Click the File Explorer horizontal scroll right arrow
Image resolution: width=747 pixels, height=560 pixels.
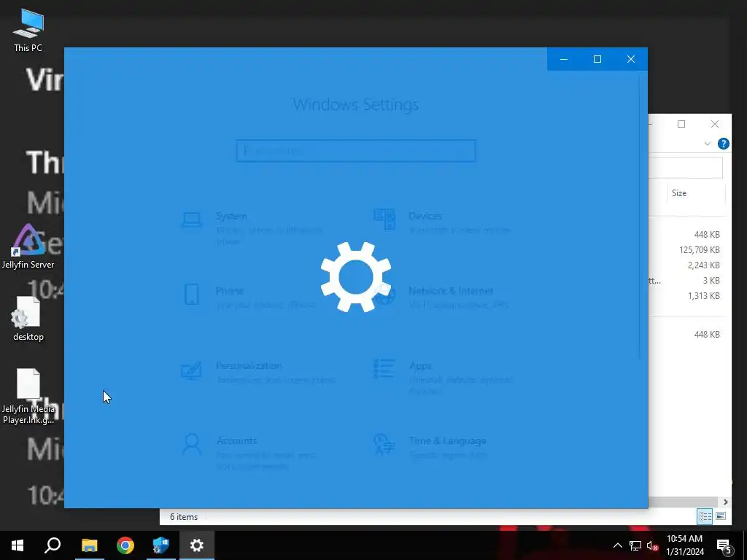tap(725, 502)
